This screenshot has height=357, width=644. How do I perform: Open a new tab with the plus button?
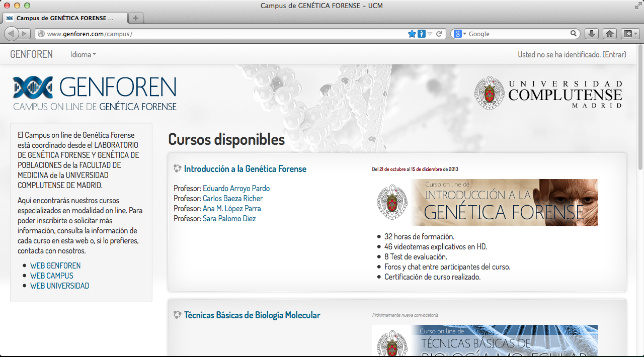pyautogui.click(x=135, y=18)
